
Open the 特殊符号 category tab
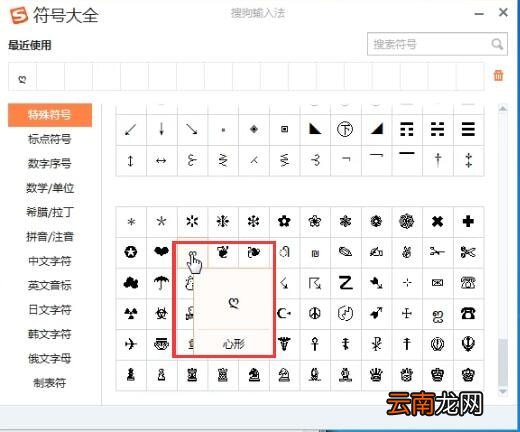coord(50,115)
